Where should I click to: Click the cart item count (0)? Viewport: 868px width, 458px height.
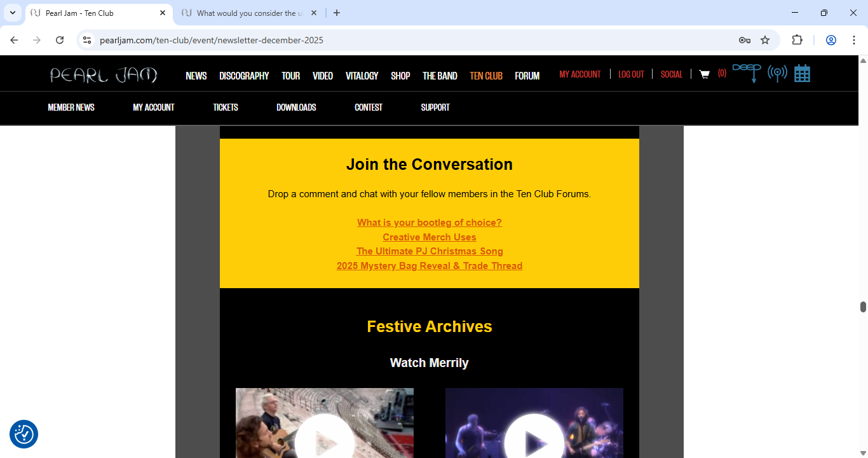click(x=722, y=73)
